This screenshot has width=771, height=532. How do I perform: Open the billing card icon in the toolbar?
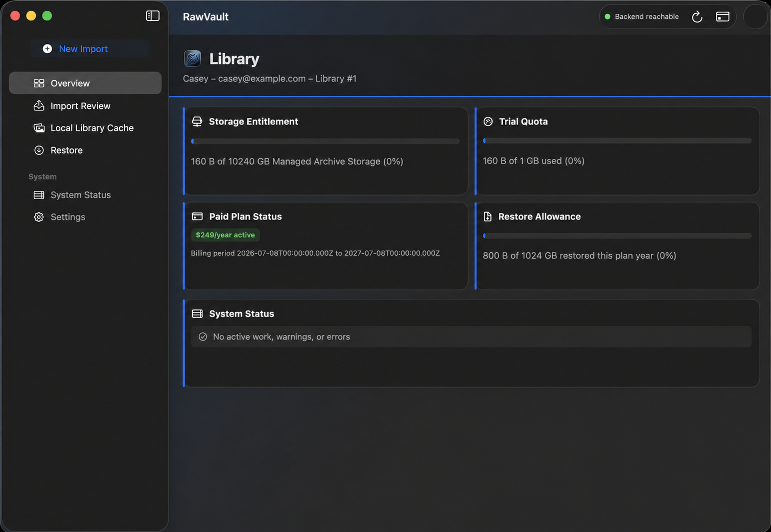tap(722, 17)
